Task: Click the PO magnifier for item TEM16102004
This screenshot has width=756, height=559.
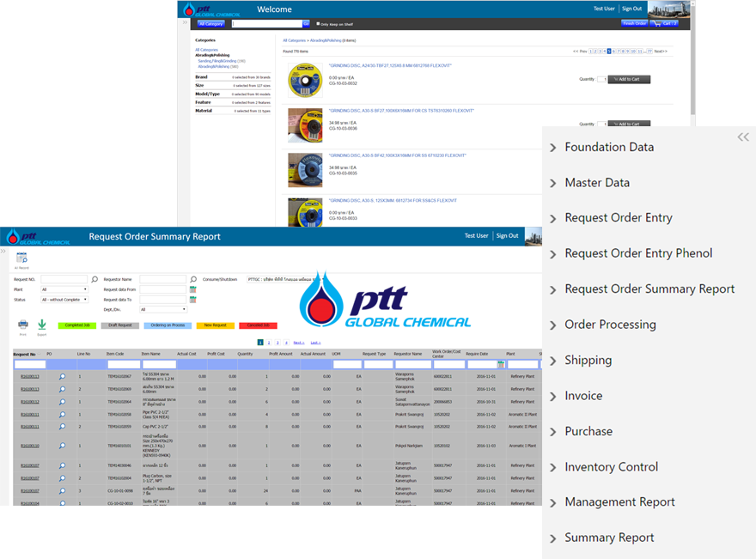Action: pos(62,478)
